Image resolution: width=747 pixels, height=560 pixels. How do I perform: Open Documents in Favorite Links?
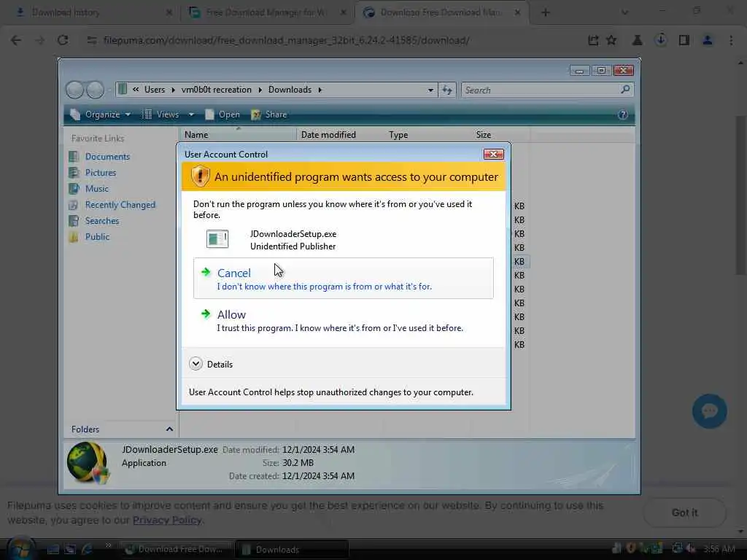[x=107, y=157]
